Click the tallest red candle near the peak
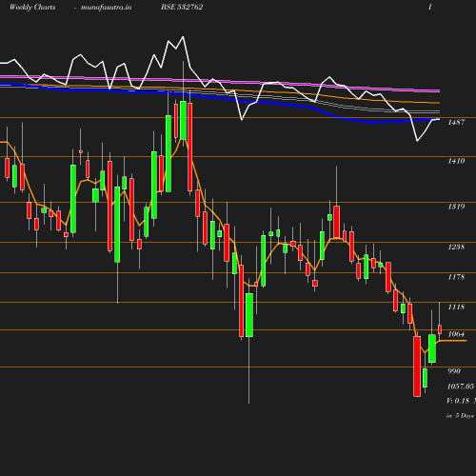The width and height of the screenshot is (476, 476). point(190,147)
